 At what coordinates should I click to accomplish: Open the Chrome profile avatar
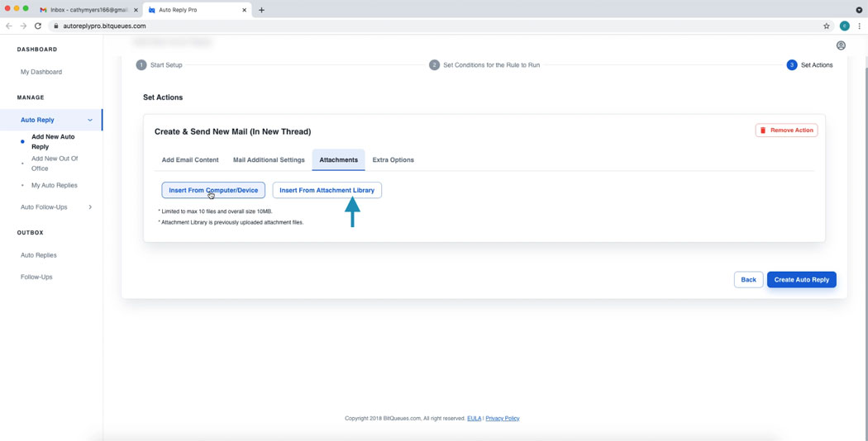coord(844,26)
